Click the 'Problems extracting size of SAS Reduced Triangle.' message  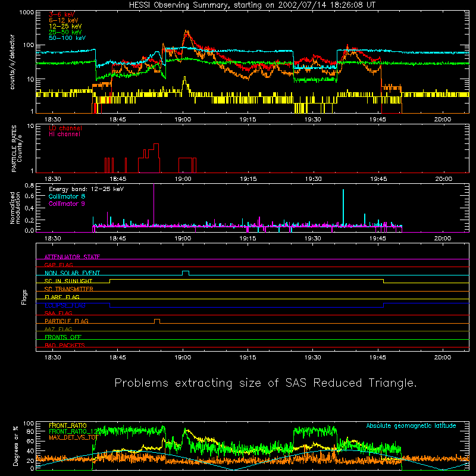point(265,383)
